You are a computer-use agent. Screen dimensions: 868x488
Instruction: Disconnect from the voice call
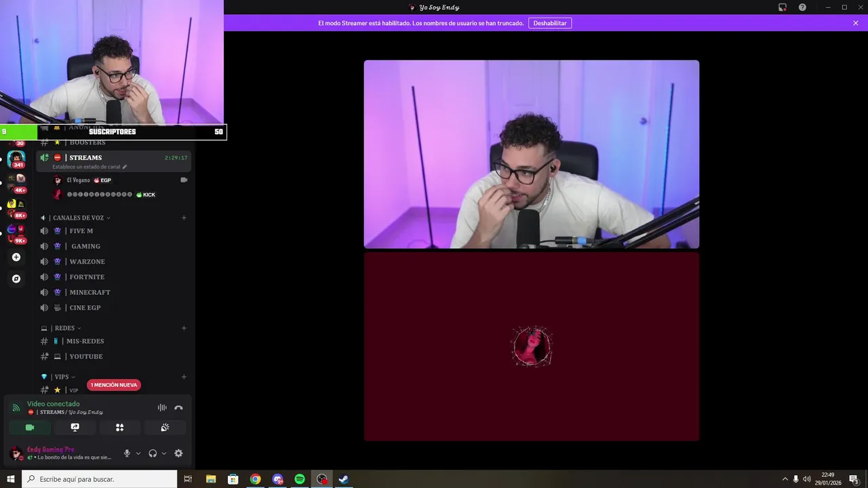178,407
